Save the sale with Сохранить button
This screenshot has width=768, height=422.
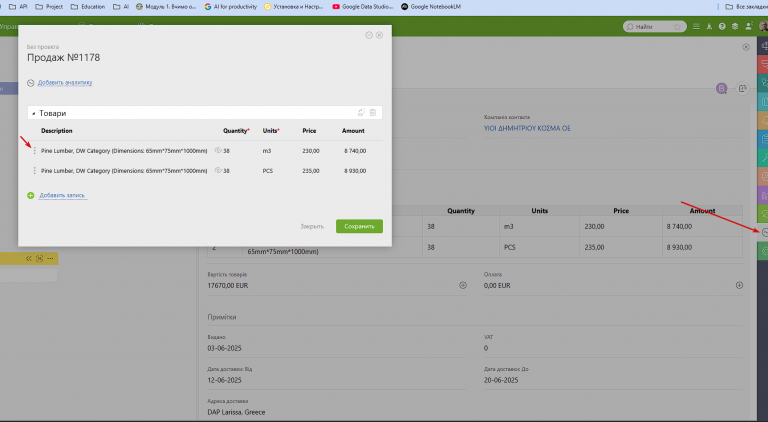pos(359,226)
